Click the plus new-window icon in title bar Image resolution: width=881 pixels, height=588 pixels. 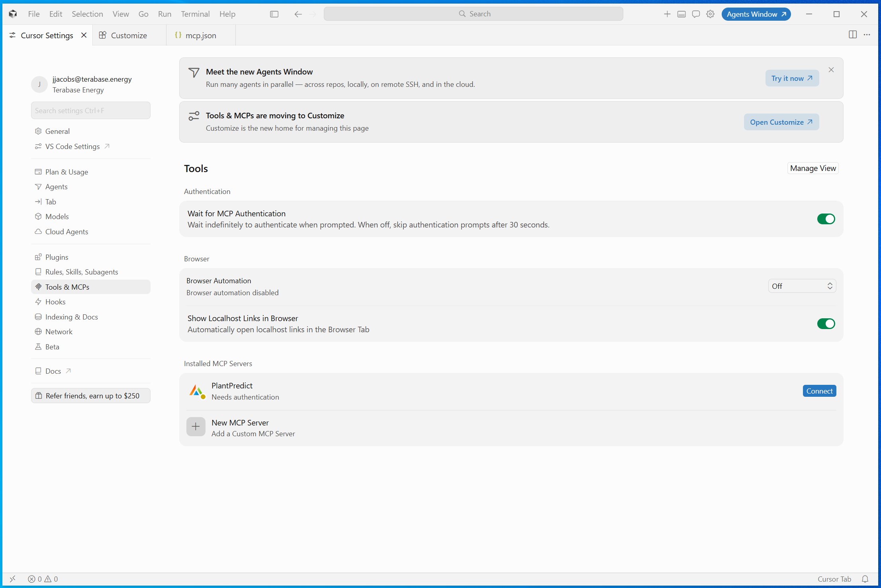click(x=667, y=14)
